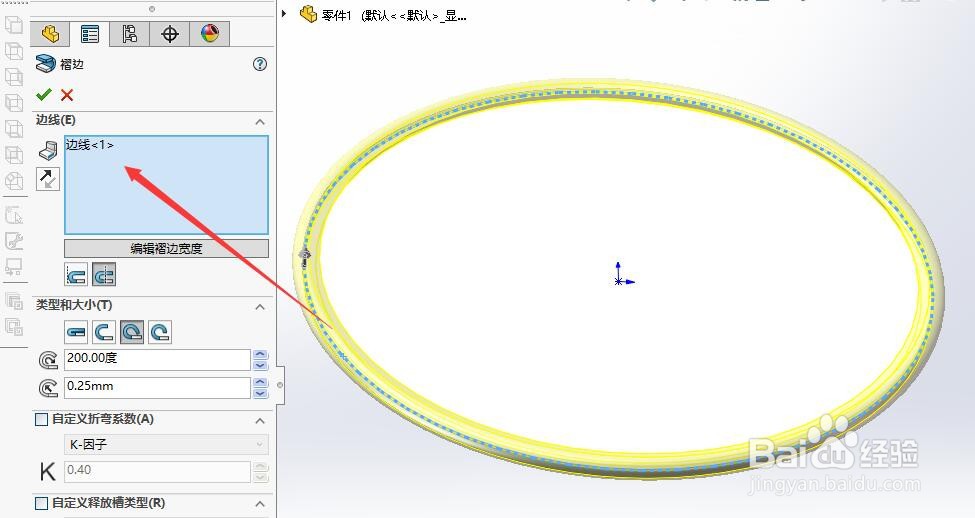Click the edge selection icon beside the list
Viewport: 975px width, 518px height.
coord(48,150)
